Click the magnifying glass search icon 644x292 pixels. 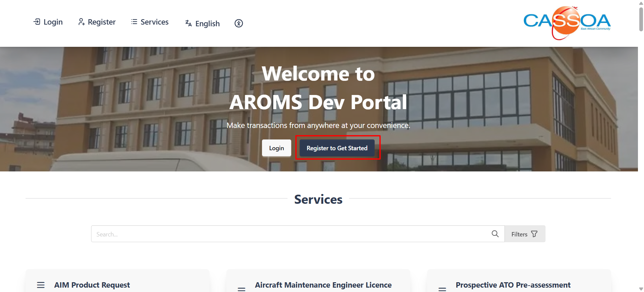click(x=495, y=234)
